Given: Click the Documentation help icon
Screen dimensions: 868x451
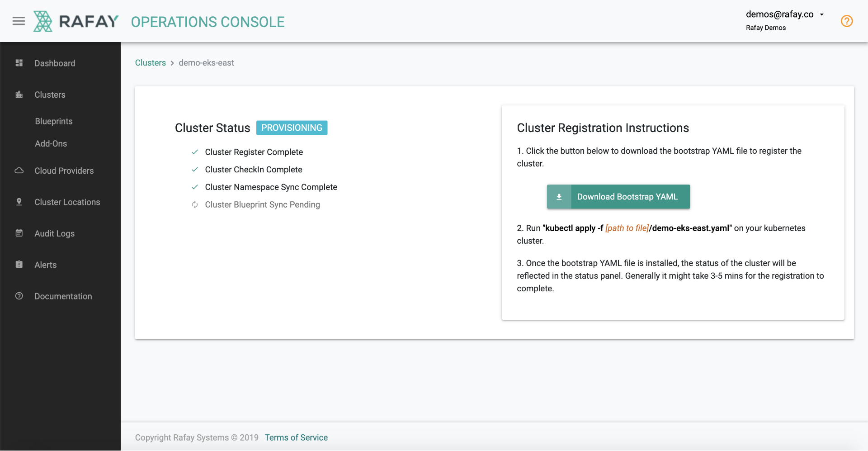Looking at the screenshot, I should (19, 296).
